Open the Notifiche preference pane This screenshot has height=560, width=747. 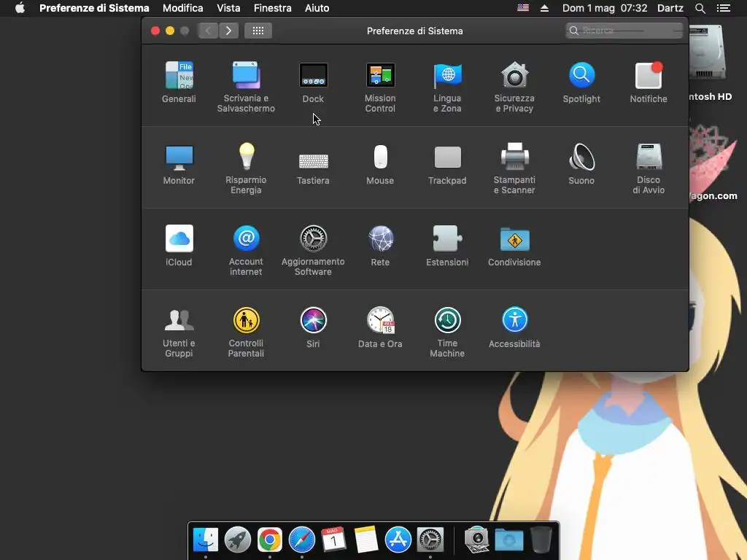click(x=649, y=82)
